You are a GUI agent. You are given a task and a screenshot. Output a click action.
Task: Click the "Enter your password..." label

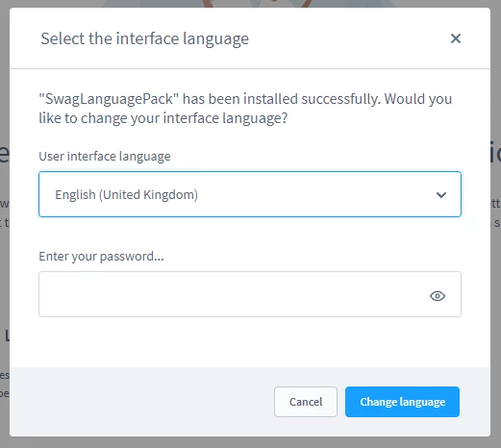[101, 257]
